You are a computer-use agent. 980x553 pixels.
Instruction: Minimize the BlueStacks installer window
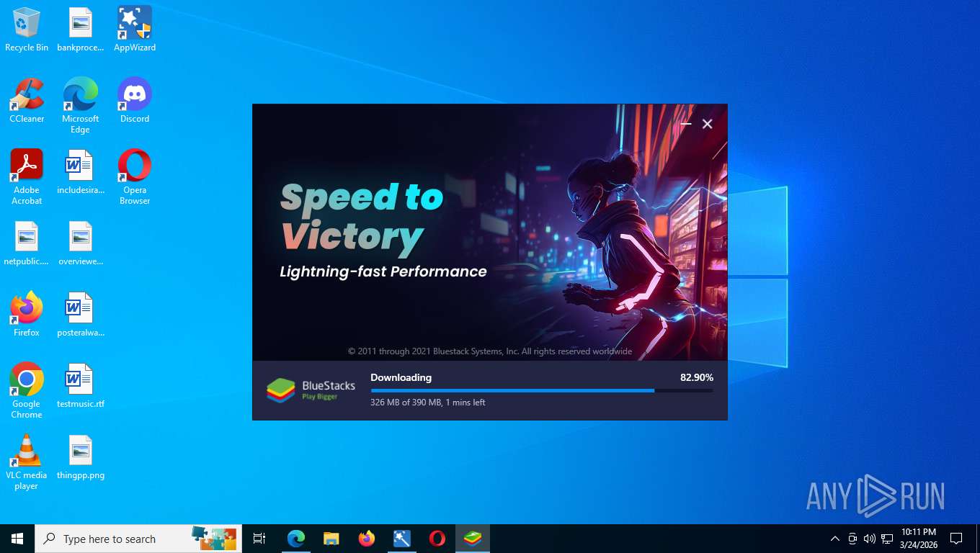point(686,124)
